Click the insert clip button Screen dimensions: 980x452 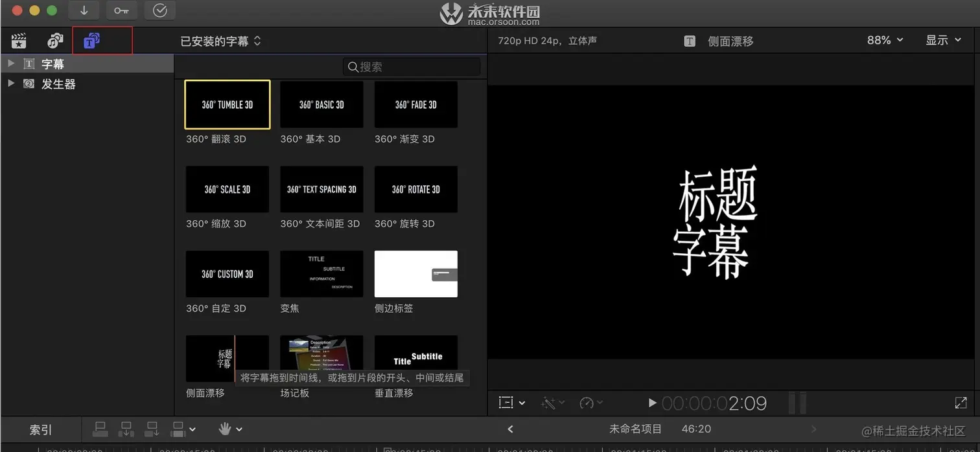(x=126, y=429)
